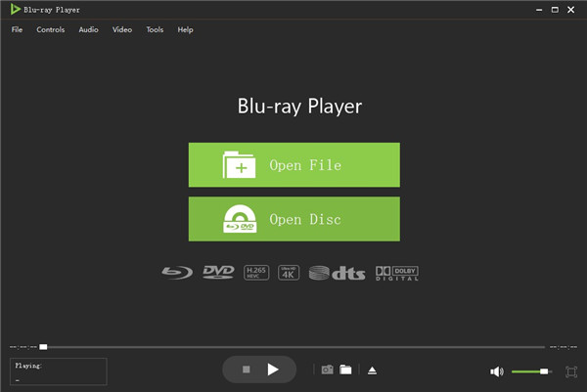Stop playback with the square button
This screenshot has height=392, width=587.
coord(246,370)
